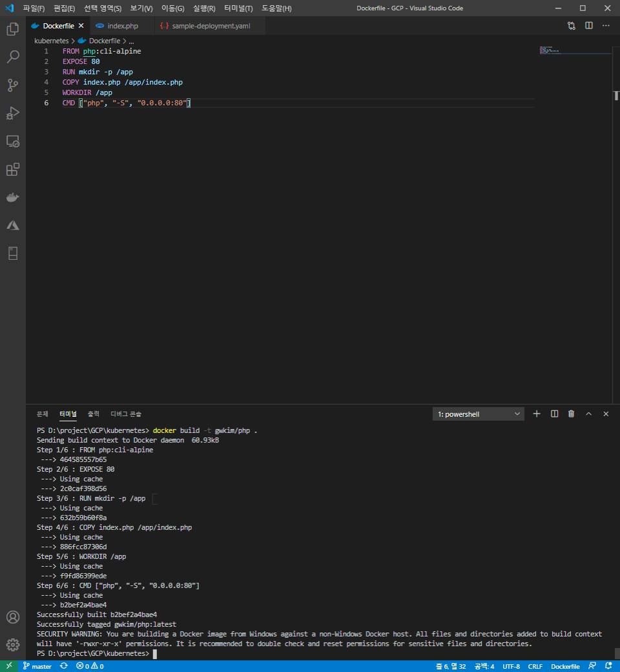Switch to the 문제 panel tab
Viewport: 620px width, 672px height.
tap(43, 414)
